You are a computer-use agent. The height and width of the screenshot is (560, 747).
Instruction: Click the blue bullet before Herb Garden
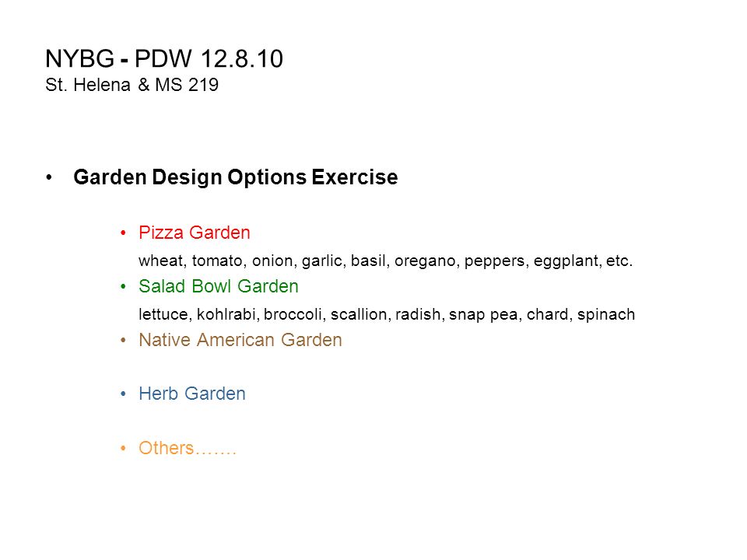coord(124,394)
